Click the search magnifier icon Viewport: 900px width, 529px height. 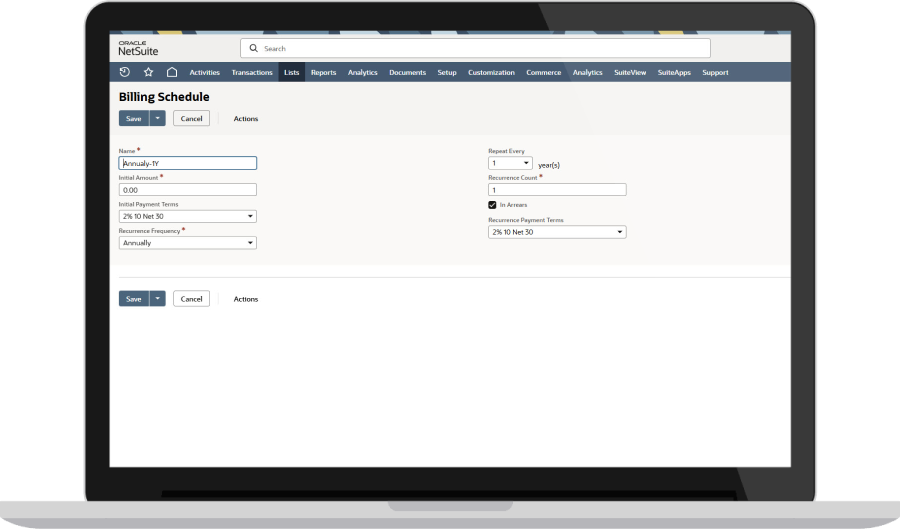(253, 48)
